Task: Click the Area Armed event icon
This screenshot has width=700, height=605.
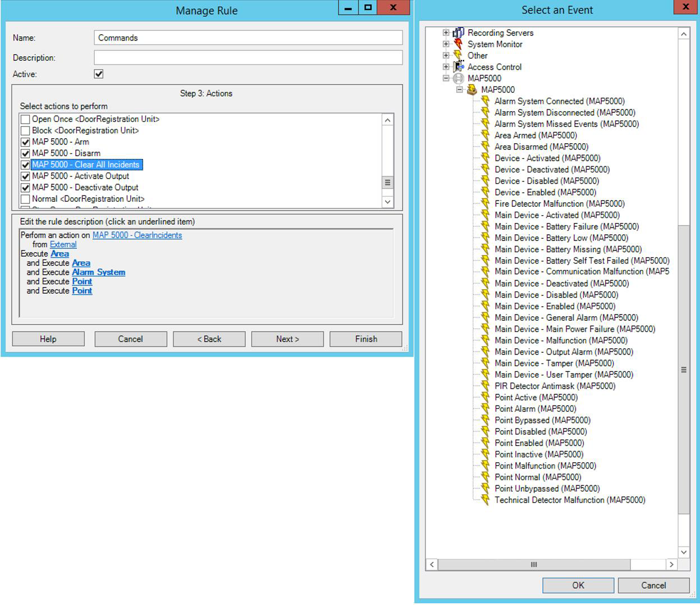Action: coord(486,135)
